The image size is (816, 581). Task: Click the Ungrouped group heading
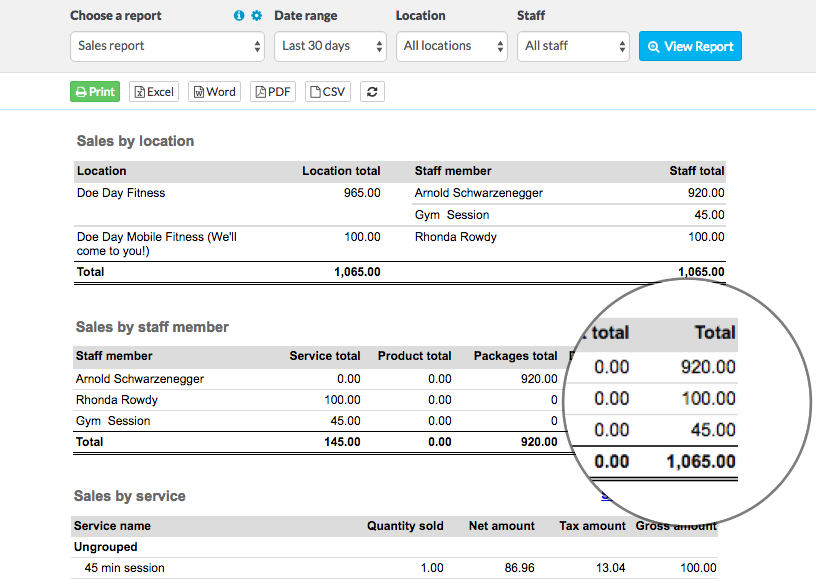(x=105, y=547)
